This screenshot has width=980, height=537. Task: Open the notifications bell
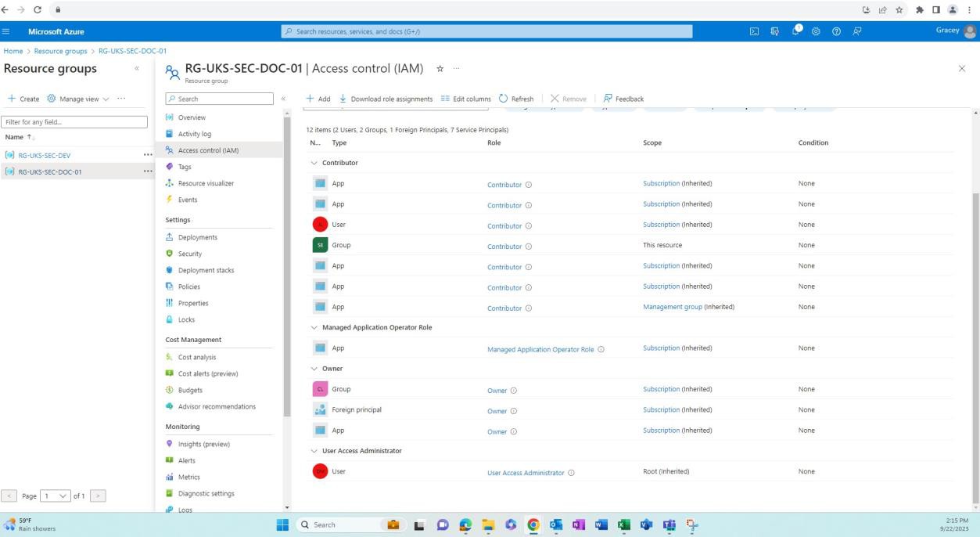pos(795,31)
